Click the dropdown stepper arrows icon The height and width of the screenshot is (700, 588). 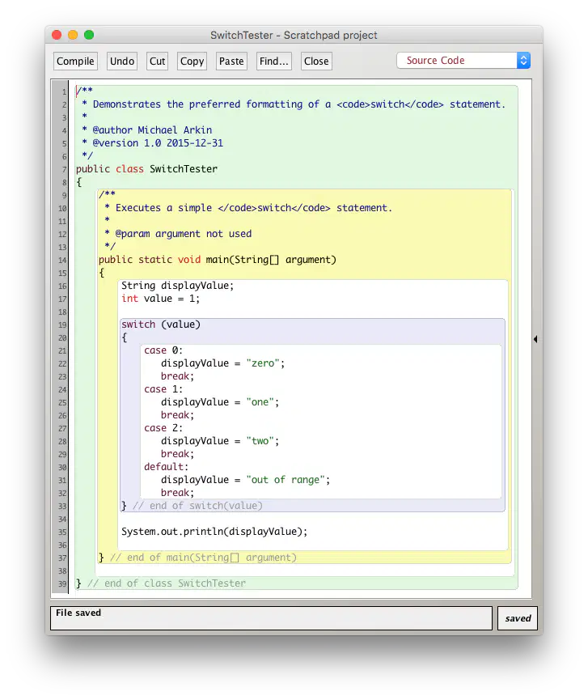tap(524, 60)
